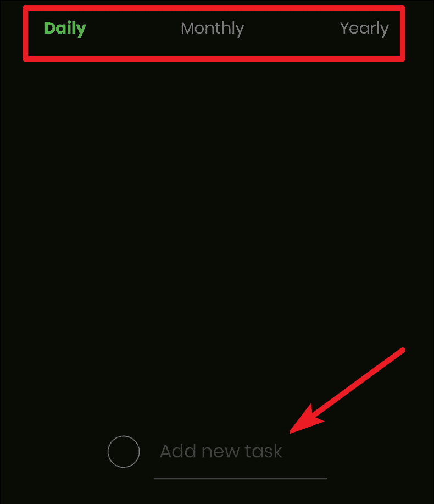Tick the empty circle beside Add new task
Image resolution: width=434 pixels, height=504 pixels.
point(124,452)
